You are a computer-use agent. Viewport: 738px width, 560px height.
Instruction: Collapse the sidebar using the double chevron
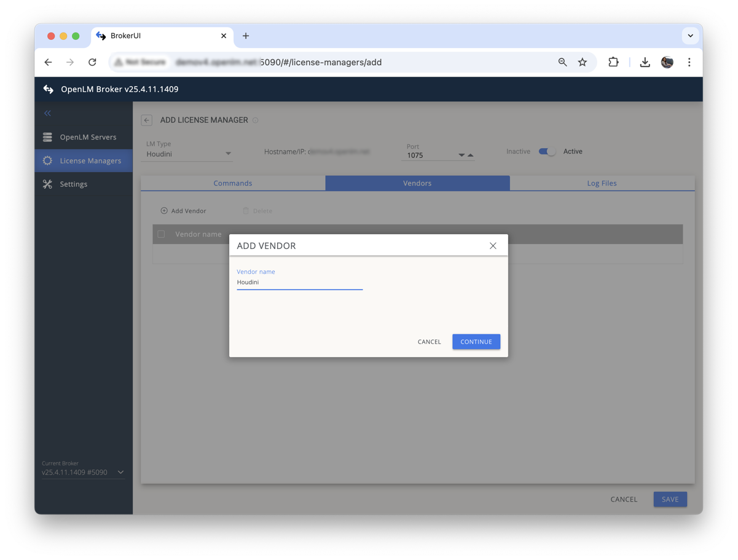point(47,113)
